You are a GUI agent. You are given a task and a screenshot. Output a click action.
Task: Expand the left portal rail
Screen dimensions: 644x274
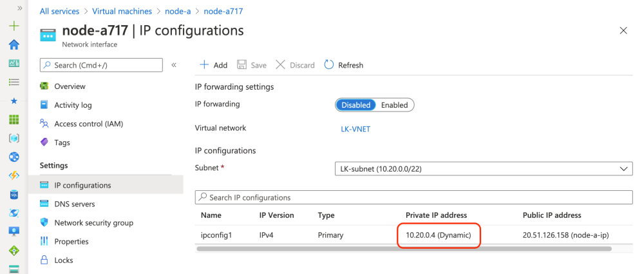pos(19,8)
